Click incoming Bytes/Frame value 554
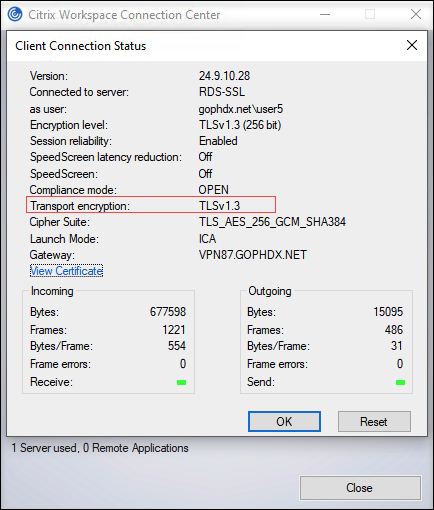Image resolution: width=434 pixels, height=510 pixels. coord(177,346)
